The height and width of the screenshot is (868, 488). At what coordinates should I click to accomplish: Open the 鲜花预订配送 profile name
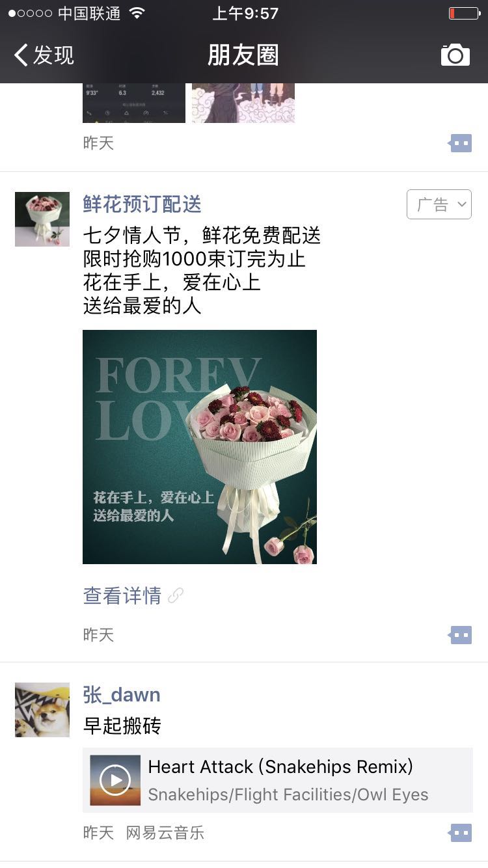pyautogui.click(x=142, y=204)
